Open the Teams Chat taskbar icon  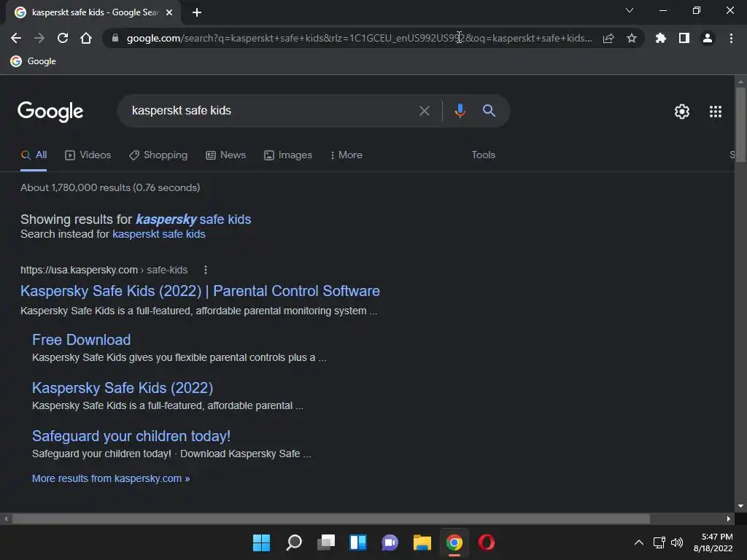coord(390,542)
